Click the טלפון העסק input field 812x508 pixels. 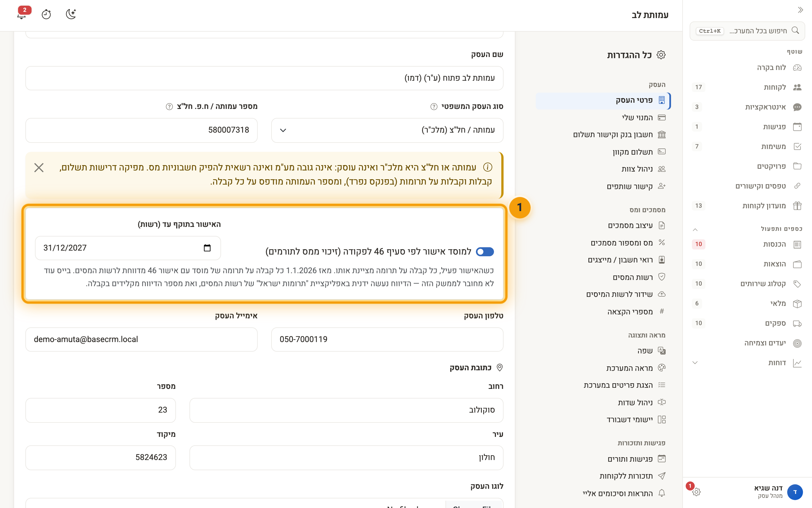(387, 339)
